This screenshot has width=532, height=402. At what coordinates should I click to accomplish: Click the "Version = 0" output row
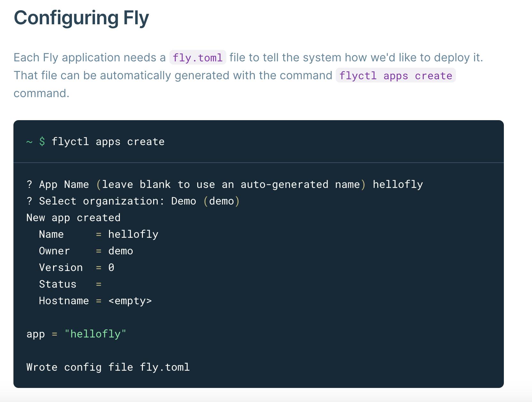click(77, 267)
